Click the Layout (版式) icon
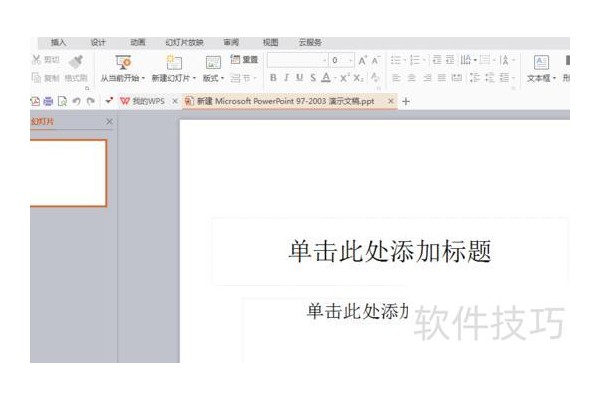The height and width of the screenshot is (400, 600). (213, 62)
